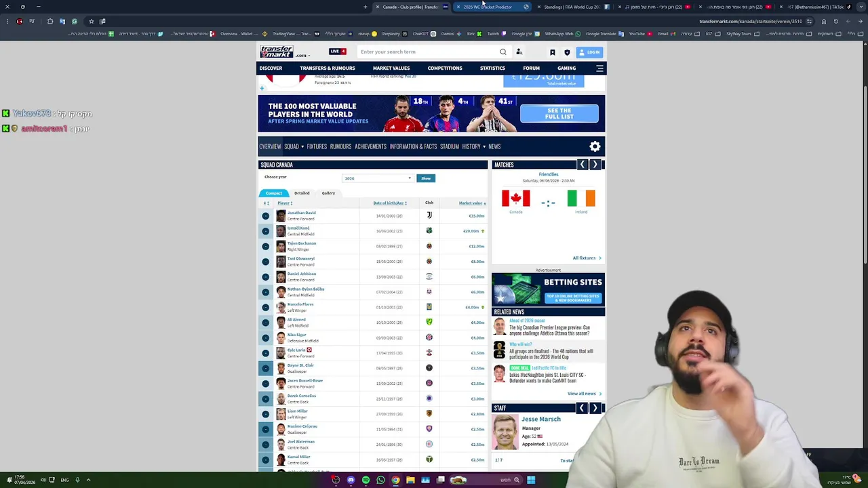Image resolution: width=868 pixels, height=488 pixels.
Task: Sort by the number column header
Action: click(x=266, y=203)
